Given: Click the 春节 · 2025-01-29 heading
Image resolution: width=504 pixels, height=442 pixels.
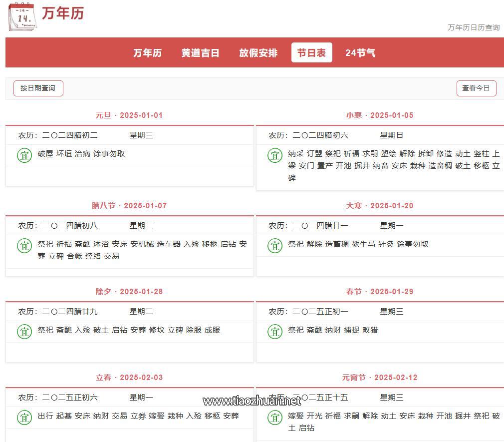Looking at the screenshot, I should [x=380, y=292].
